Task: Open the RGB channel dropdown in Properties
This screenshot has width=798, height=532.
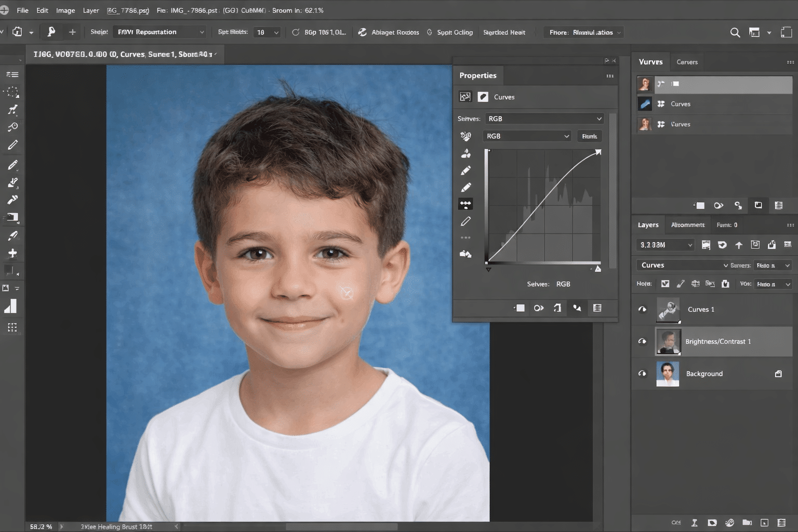Action: [526, 136]
